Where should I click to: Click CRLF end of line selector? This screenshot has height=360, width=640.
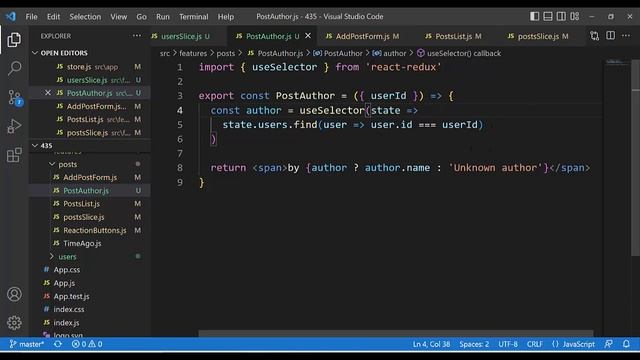[x=535, y=344]
